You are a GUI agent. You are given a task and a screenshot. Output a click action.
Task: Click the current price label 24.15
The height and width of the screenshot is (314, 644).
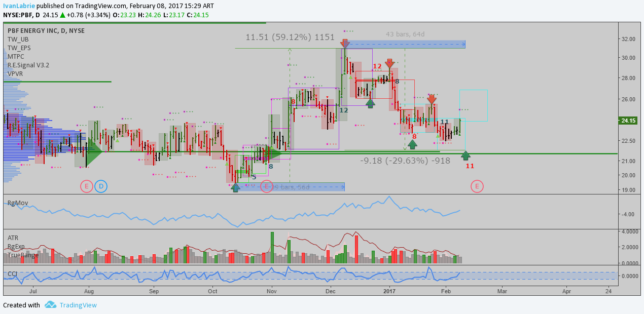(628, 121)
